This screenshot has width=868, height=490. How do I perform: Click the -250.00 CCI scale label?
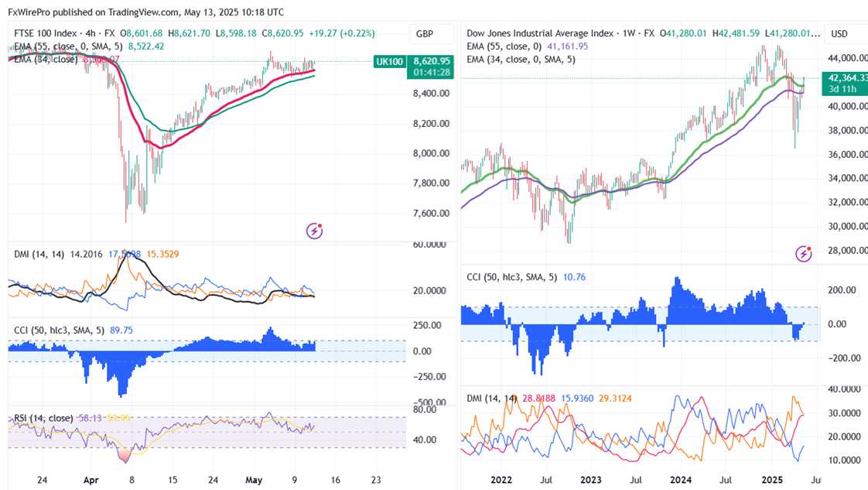click(x=429, y=376)
